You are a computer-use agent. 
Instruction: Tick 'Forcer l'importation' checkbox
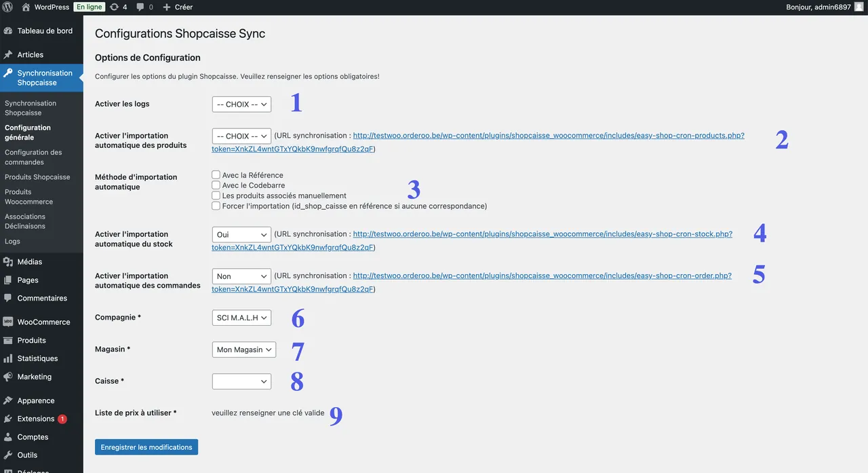(216, 206)
